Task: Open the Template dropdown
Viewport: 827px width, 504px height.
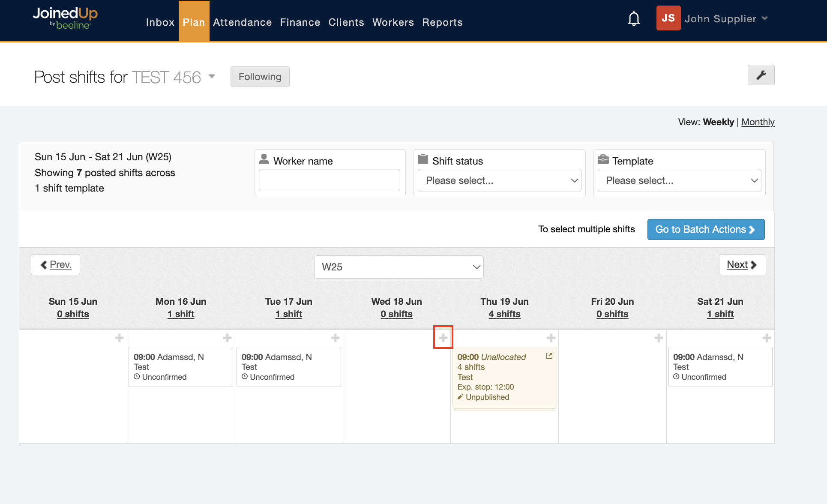Action: 679,180
